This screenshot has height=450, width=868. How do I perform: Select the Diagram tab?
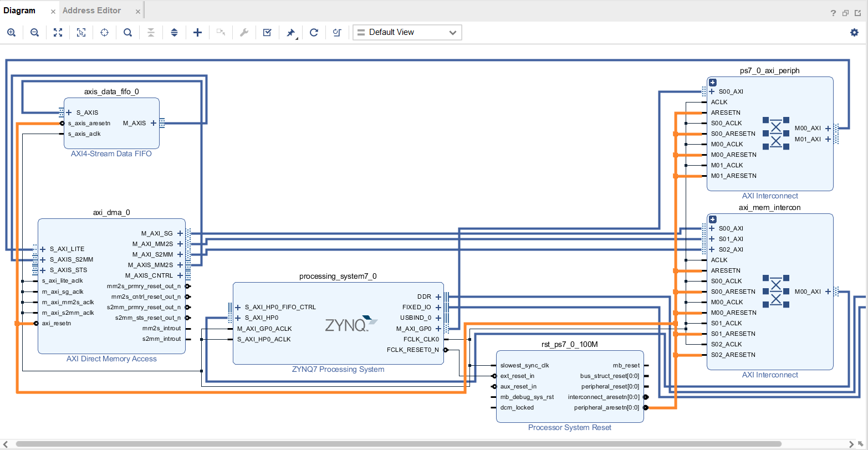pos(21,10)
